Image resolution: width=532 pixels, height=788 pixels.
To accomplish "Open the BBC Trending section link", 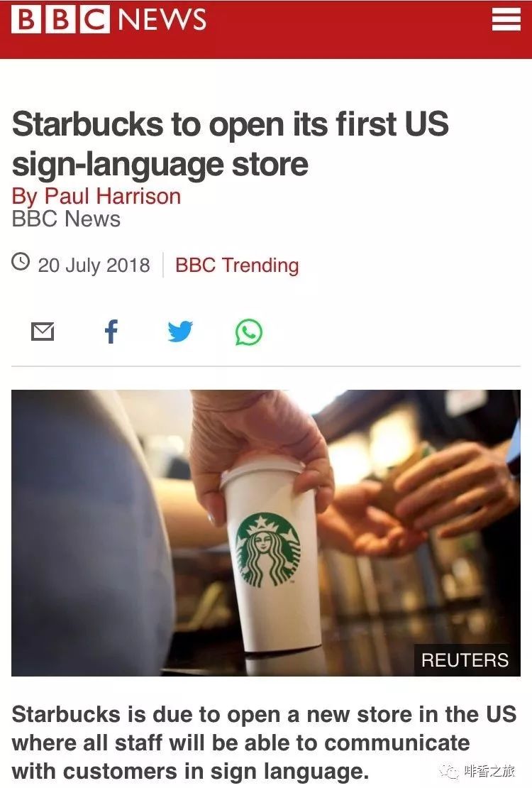I will click(237, 265).
